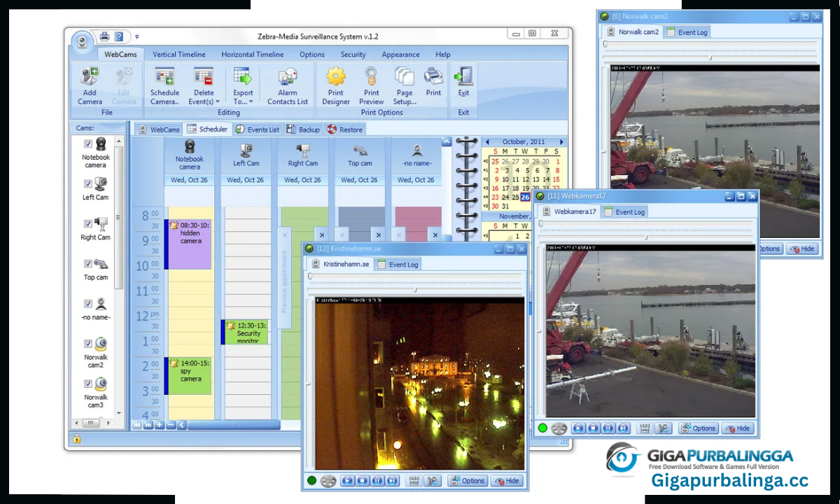
Task: Disable the Top cam checkbox
Action: click(88, 263)
